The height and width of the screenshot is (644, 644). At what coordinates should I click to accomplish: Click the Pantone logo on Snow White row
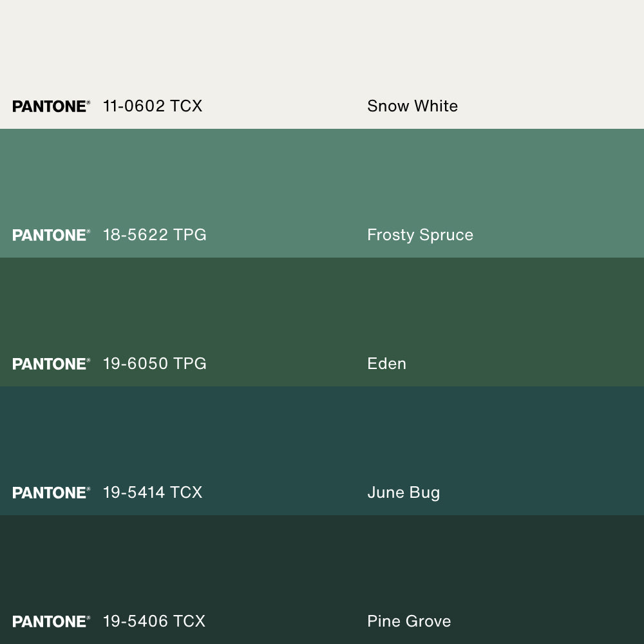[x=51, y=106]
